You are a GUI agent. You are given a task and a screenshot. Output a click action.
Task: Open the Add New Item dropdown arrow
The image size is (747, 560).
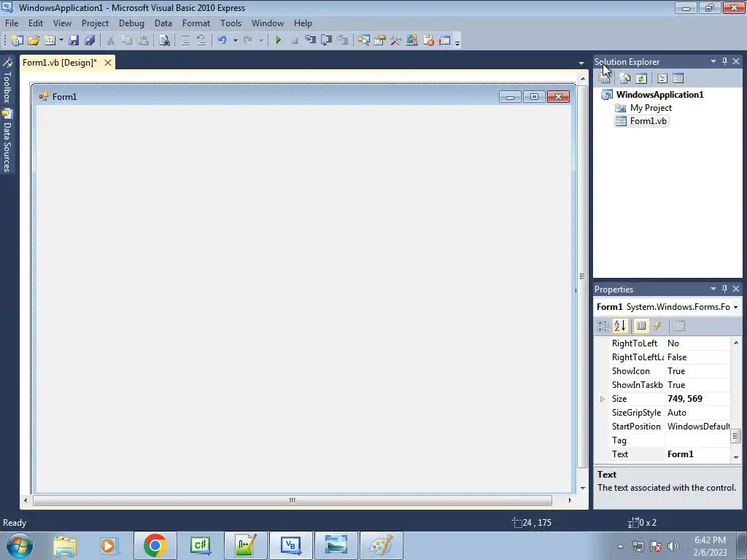tap(61, 41)
